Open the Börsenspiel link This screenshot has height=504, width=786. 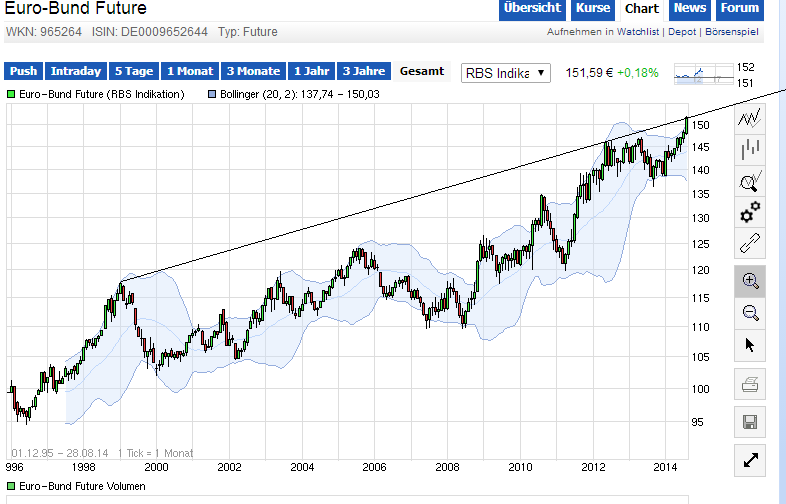[730, 32]
